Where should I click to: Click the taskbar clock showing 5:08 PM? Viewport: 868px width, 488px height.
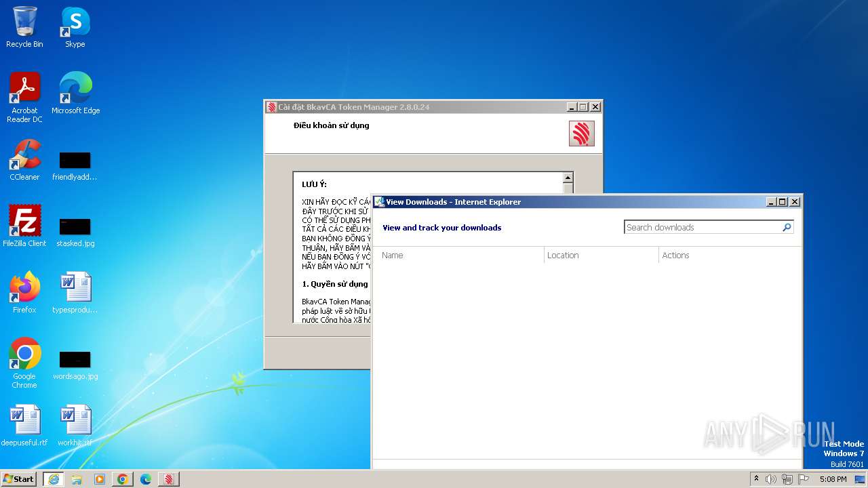(833, 479)
